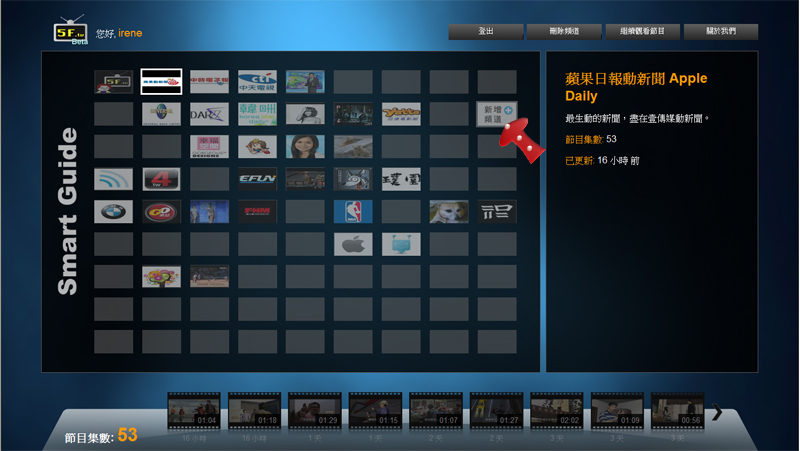Image resolution: width=800 pixels, height=451 pixels.
Task: Click the irene username link
Action: (x=130, y=33)
